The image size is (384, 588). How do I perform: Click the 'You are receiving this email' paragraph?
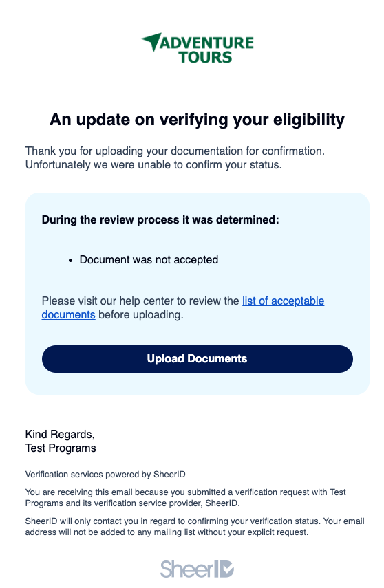pyautogui.click(x=185, y=498)
